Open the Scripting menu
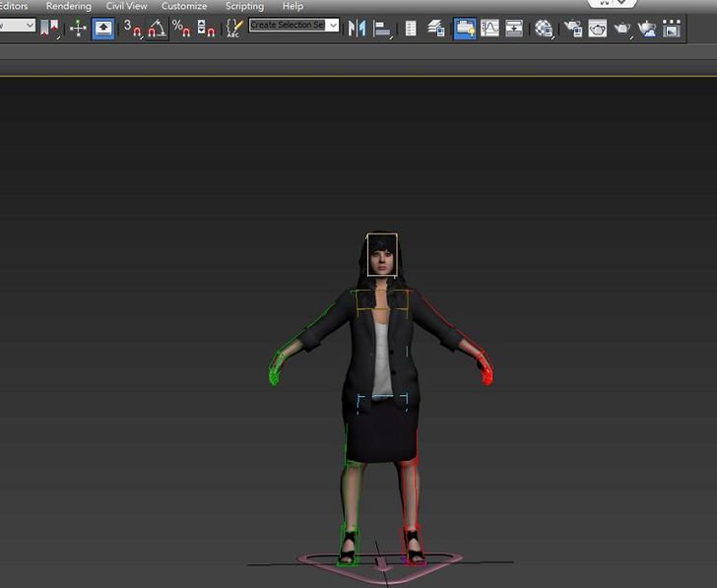Image resolution: width=717 pixels, height=588 pixels. click(x=244, y=6)
